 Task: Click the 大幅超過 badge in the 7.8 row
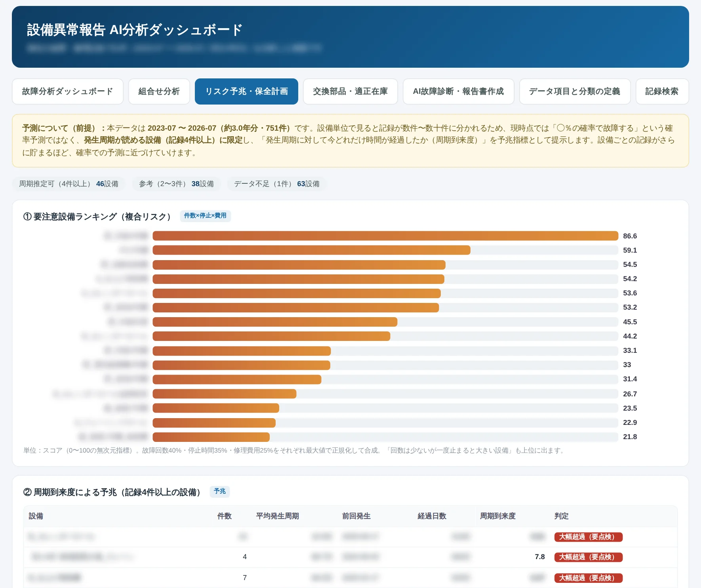click(x=589, y=557)
